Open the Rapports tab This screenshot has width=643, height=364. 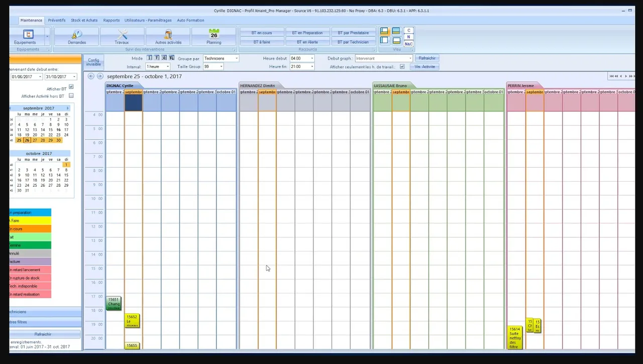click(112, 20)
